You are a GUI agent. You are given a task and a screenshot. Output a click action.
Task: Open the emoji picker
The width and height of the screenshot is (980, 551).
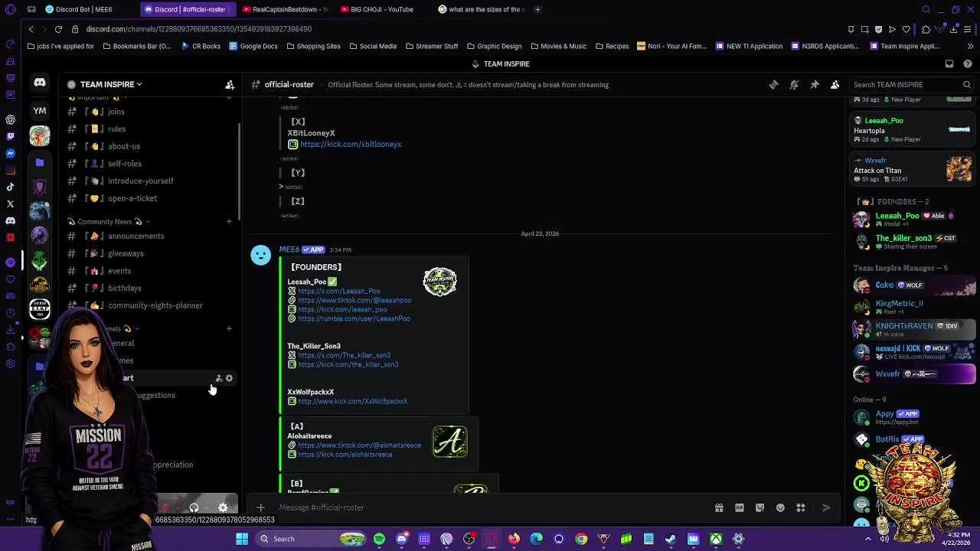click(780, 507)
